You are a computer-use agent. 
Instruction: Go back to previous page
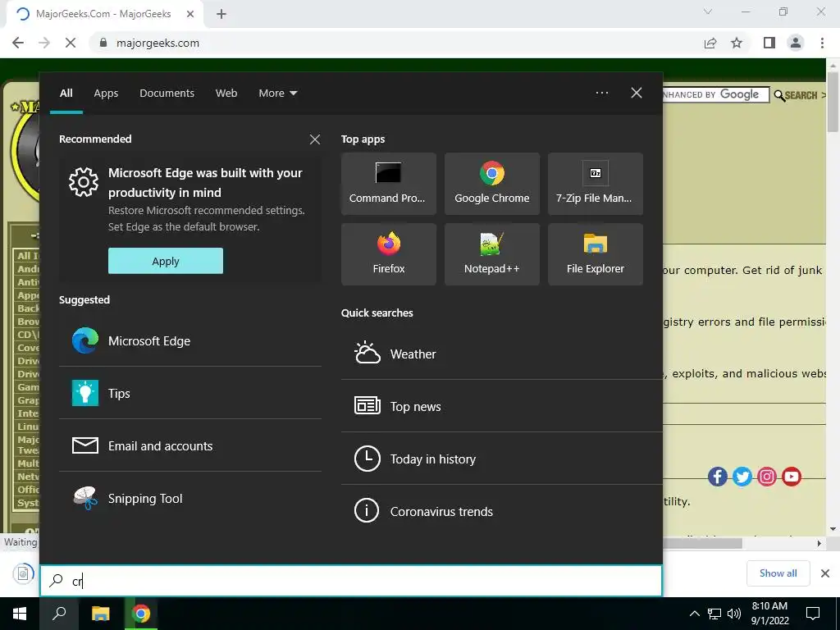click(x=18, y=43)
